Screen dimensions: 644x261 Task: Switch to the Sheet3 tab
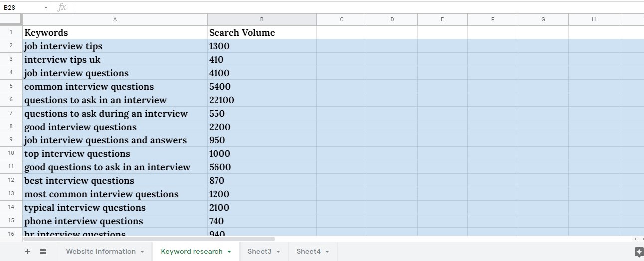pos(259,251)
